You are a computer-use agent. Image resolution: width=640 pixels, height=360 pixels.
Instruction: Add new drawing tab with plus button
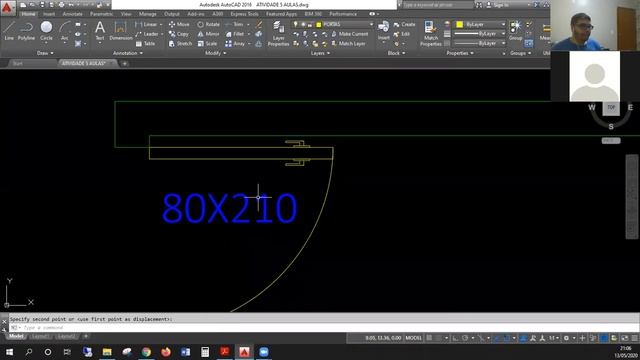[x=124, y=63]
